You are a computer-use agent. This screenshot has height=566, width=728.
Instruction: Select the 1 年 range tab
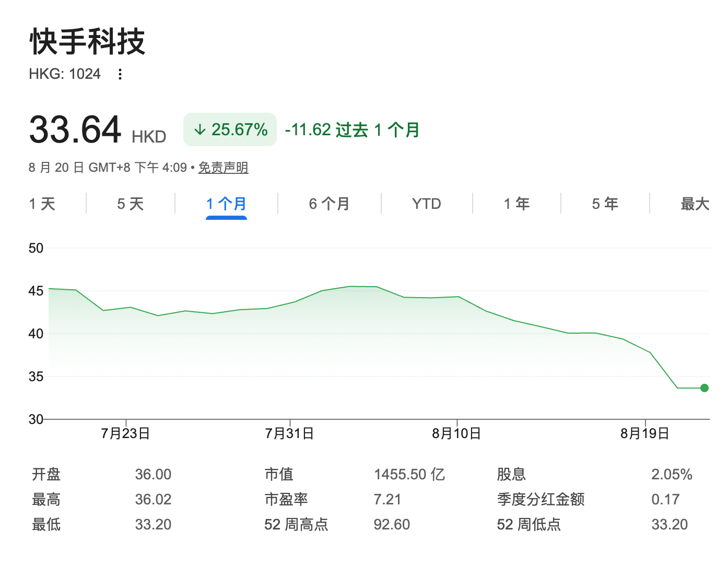[x=517, y=204]
